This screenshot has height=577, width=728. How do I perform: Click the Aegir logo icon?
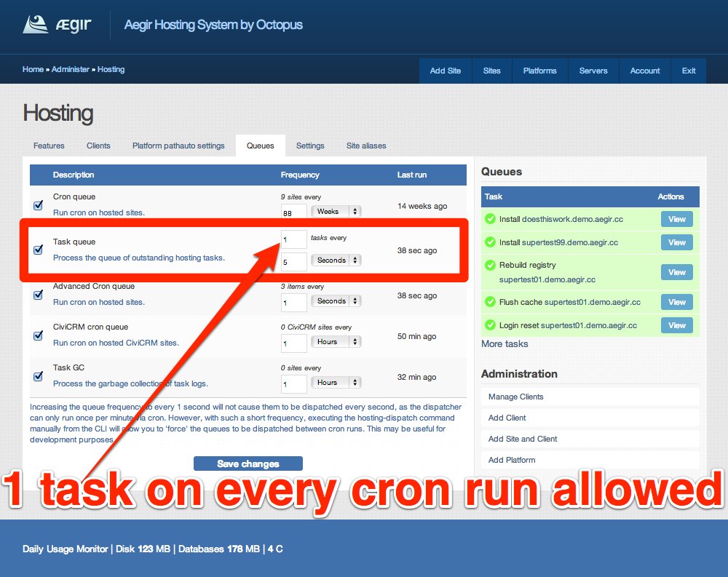(35, 24)
